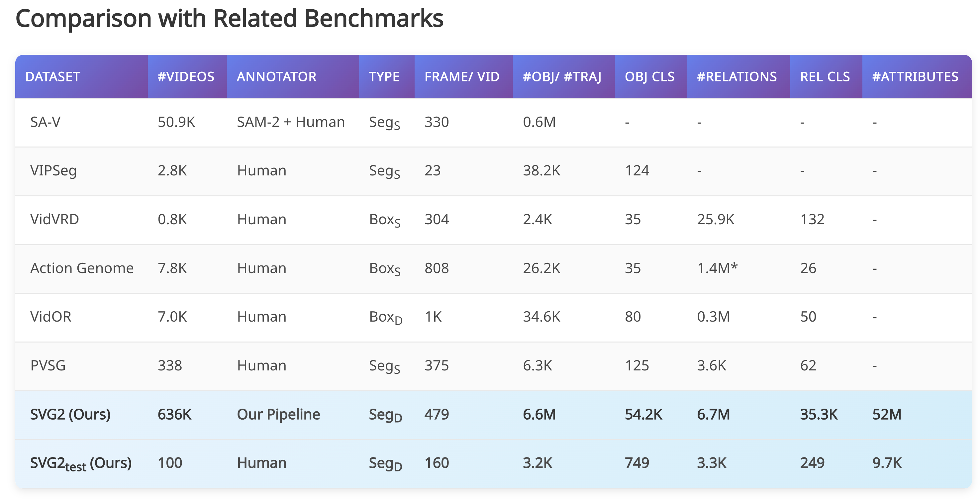This screenshot has height=501, width=980.
Task: Click the TYPE column header
Action: (384, 76)
